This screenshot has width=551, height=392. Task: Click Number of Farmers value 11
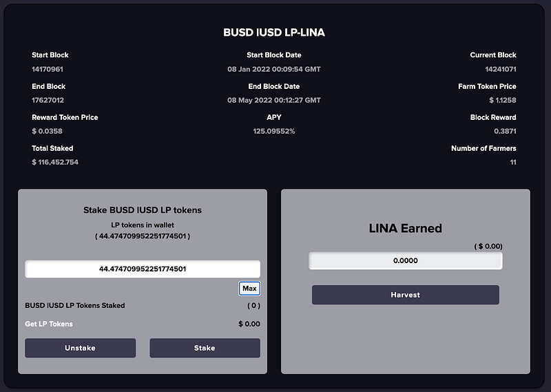513,162
